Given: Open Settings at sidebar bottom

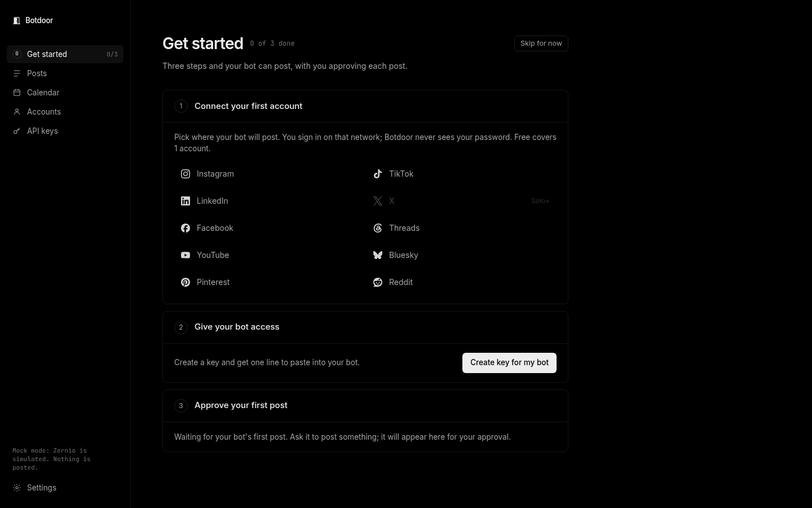Looking at the screenshot, I should [65, 488].
